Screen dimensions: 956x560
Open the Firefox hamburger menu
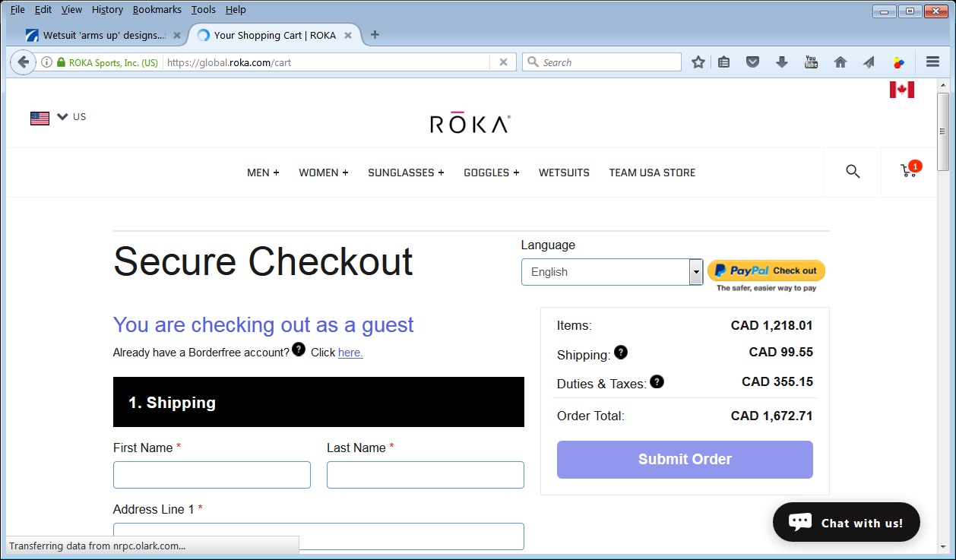932,62
